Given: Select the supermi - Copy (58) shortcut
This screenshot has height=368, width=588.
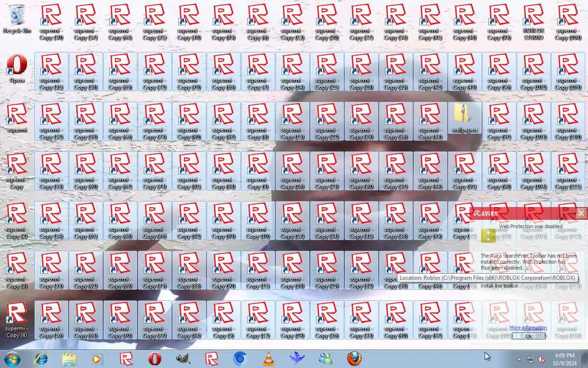Looking at the screenshot, I should 85,71.
